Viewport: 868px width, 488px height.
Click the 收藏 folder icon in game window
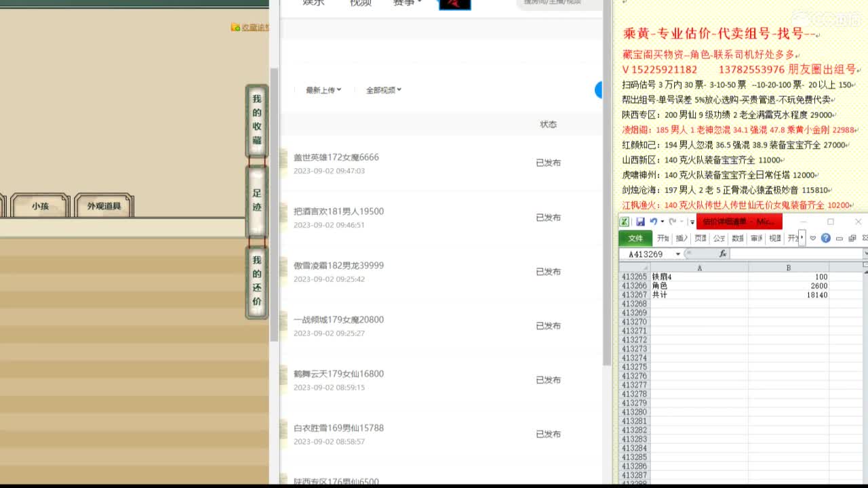tap(235, 27)
